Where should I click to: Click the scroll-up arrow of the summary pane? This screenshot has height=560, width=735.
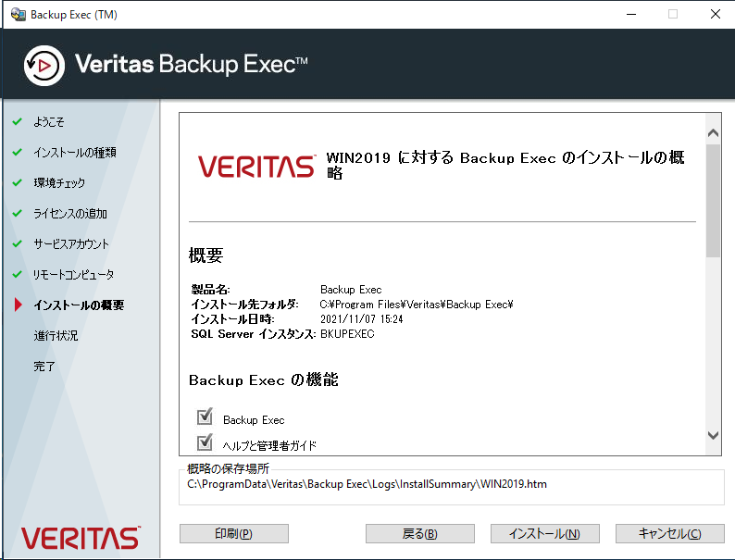[x=713, y=133]
